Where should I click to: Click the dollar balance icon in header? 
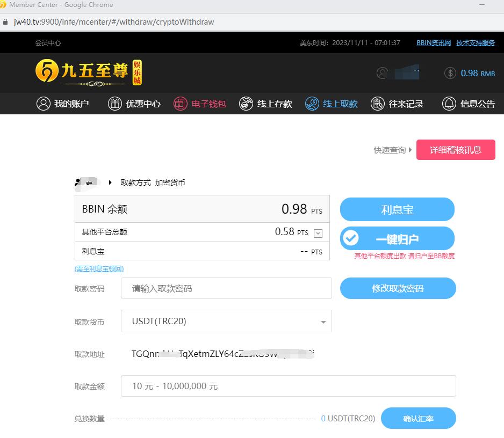(x=450, y=73)
